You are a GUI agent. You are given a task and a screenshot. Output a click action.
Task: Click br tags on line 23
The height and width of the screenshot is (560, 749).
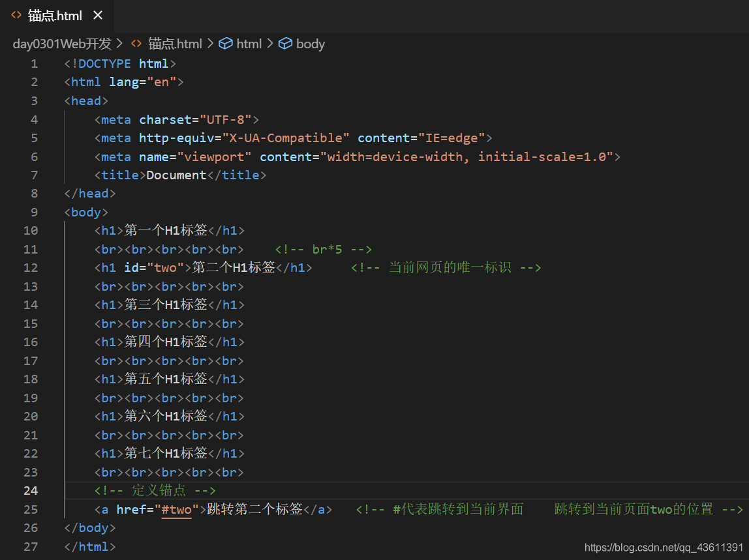[169, 472]
